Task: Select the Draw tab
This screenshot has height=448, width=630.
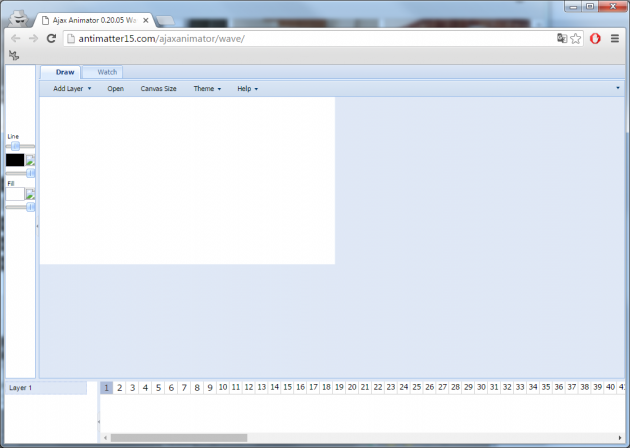Action: (x=64, y=72)
